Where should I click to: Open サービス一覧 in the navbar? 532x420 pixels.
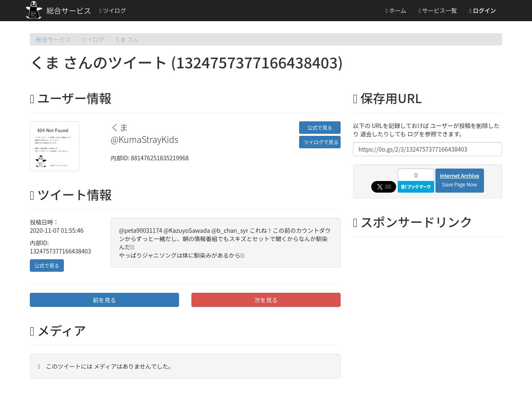click(x=438, y=11)
